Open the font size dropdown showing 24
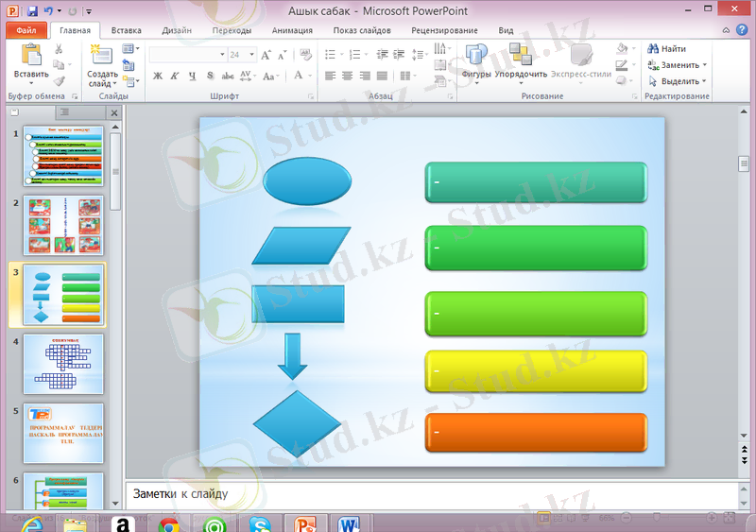 pyautogui.click(x=249, y=55)
